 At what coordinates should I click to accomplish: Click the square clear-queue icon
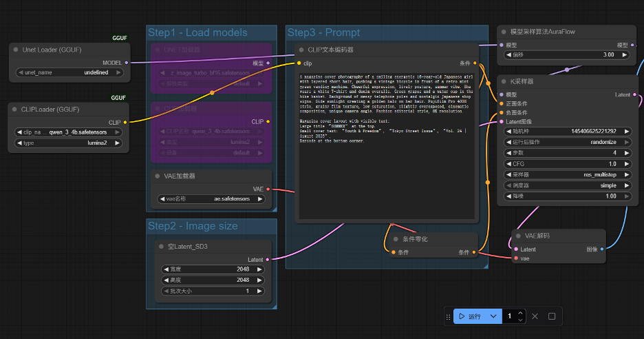click(552, 316)
